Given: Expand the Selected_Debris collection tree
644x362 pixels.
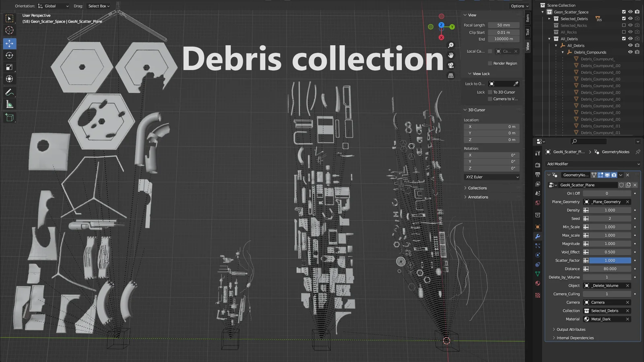Looking at the screenshot, I should click(x=549, y=19).
